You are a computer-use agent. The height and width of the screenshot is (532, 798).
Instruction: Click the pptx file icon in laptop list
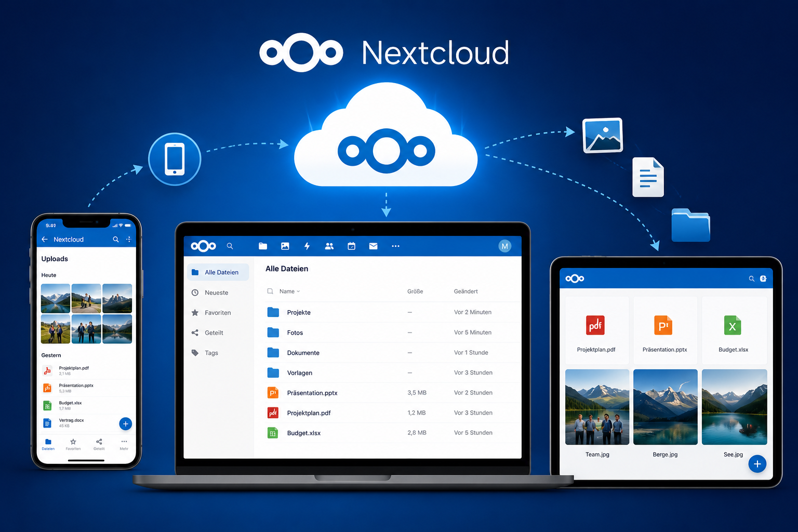[x=273, y=393]
